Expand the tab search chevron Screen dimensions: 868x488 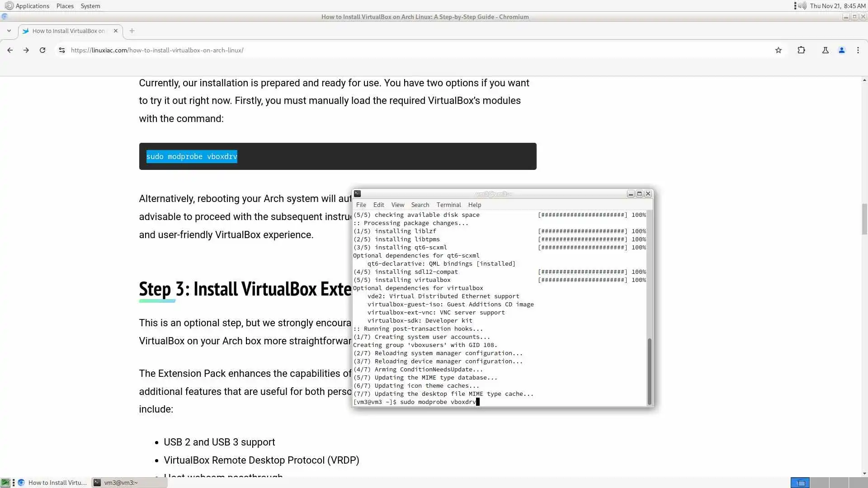(9, 31)
